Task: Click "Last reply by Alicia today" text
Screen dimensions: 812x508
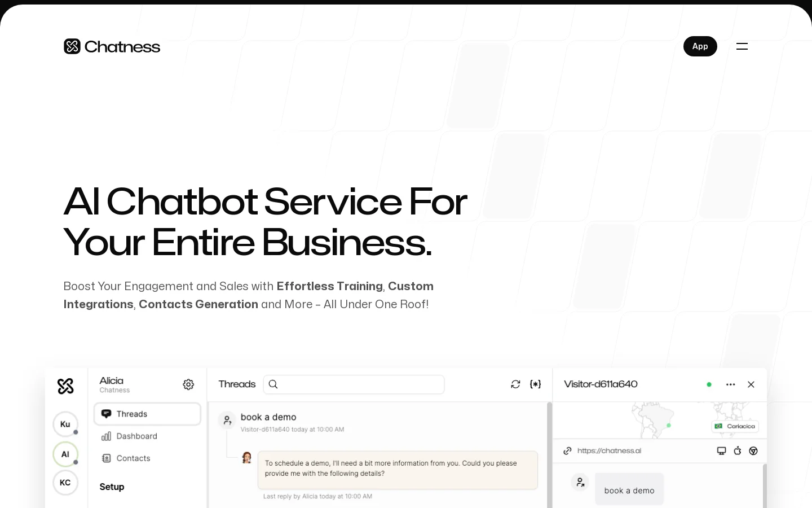Action: pos(317,496)
